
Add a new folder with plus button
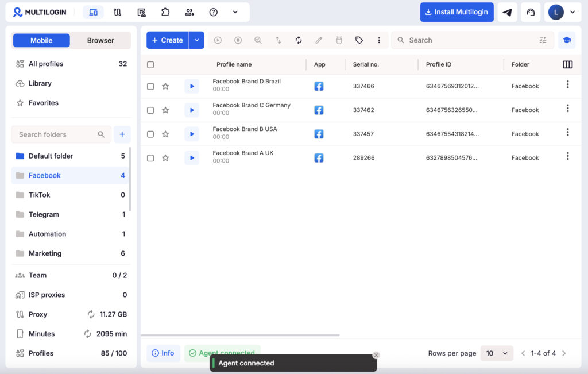122,134
